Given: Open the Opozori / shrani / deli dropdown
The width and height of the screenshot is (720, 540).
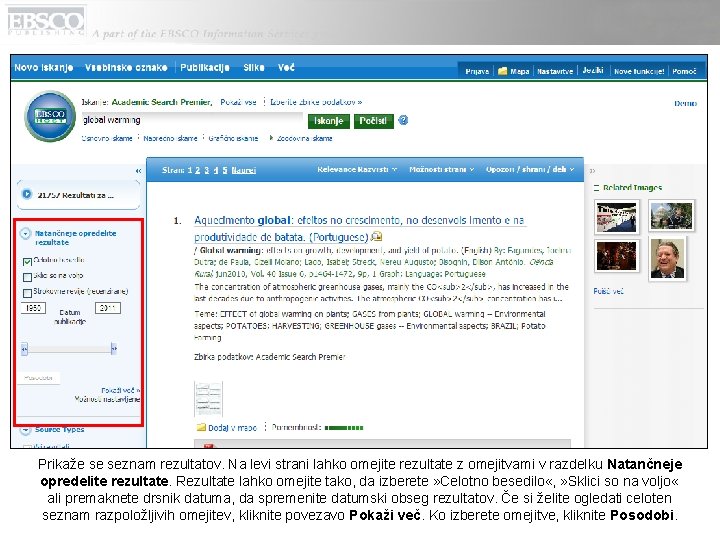Looking at the screenshot, I should (x=530, y=169).
